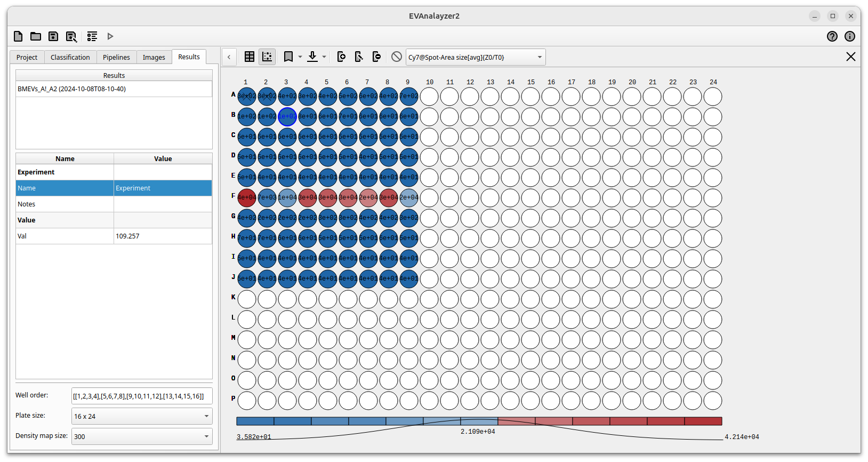Click the save-as icon in the toolbar
Viewport: 868px width, 462px height.
point(71,36)
